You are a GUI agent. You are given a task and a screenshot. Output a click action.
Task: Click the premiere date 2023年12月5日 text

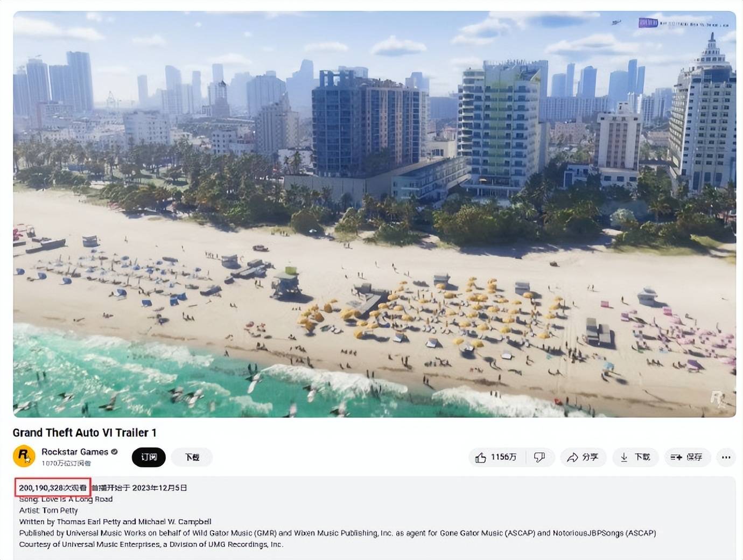[x=159, y=488]
